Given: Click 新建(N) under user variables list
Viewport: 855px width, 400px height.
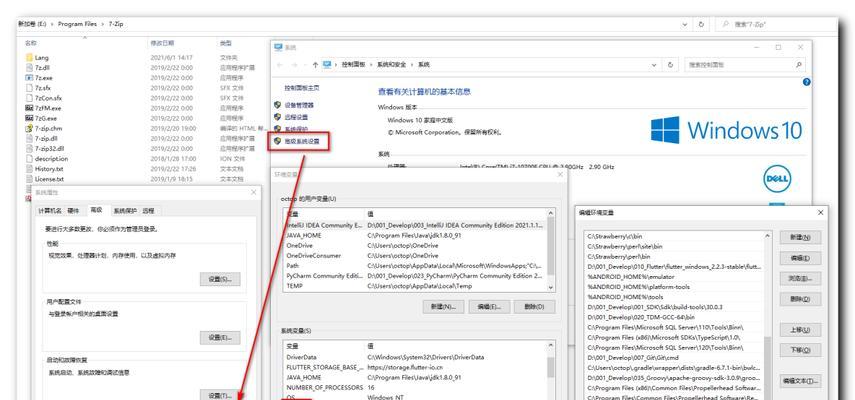Looking at the screenshot, I should [x=443, y=307].
